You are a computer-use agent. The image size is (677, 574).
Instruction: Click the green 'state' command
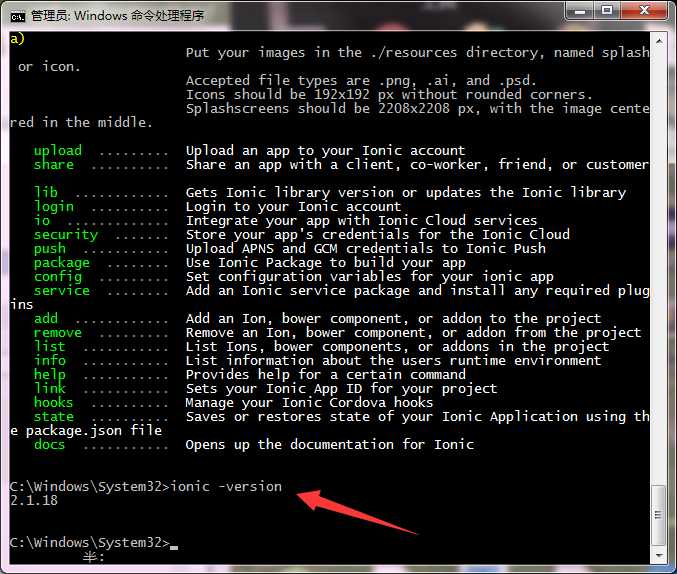(x=54, y=417)
